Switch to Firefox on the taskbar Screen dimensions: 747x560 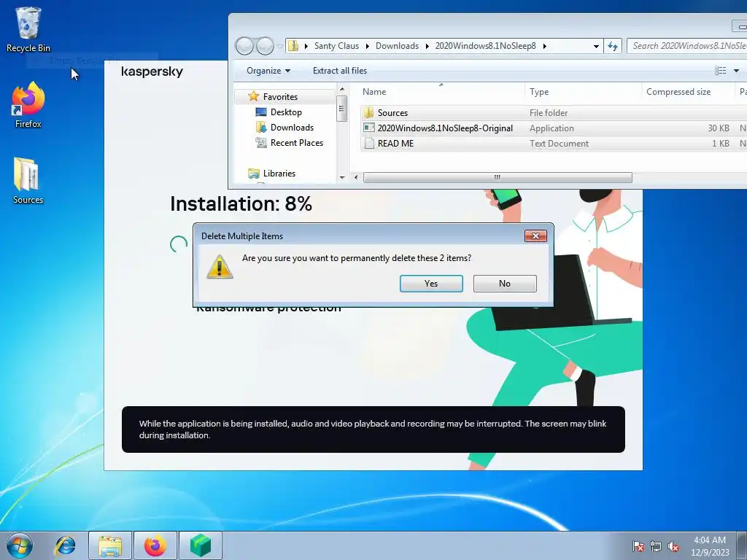tap(155, 545)
